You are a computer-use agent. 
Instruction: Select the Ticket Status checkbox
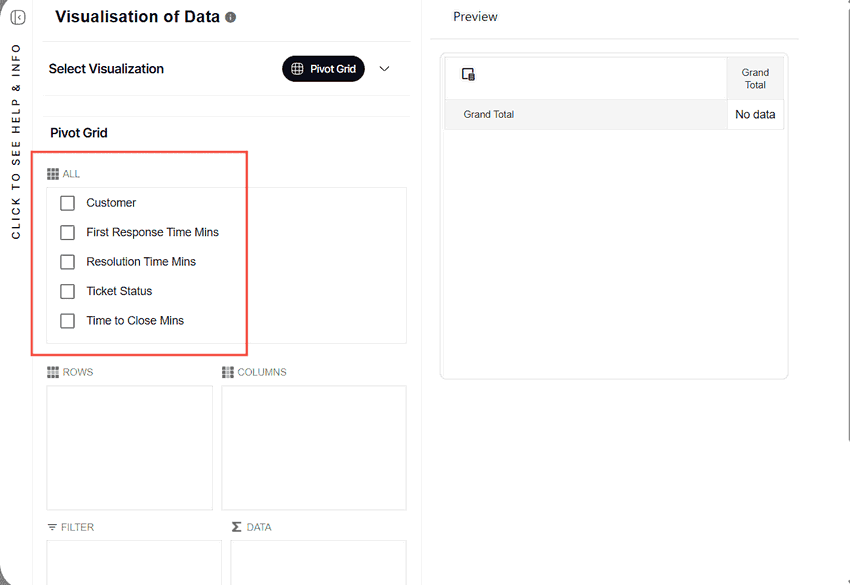click(x=67, y=291)
